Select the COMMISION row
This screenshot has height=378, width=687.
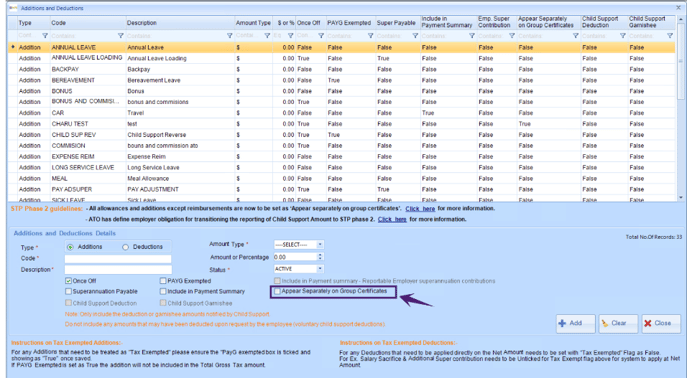click(x=342, y=145)
